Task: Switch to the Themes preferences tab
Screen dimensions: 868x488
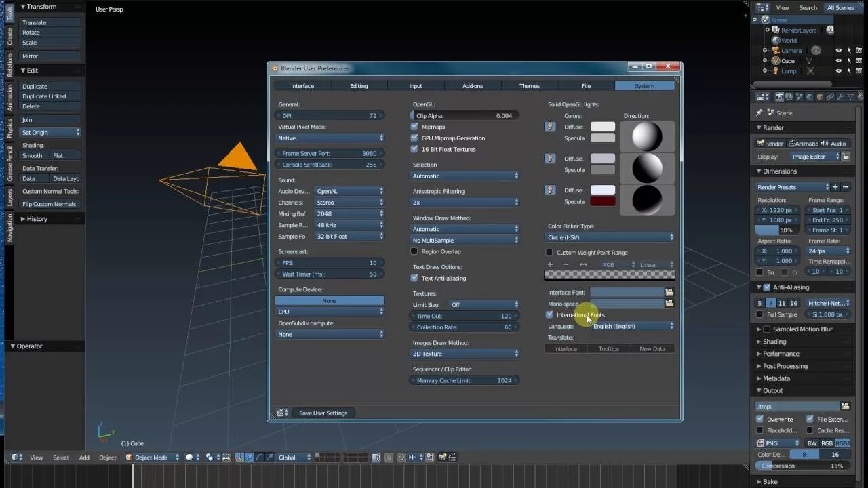Action: tap(530, 86)
